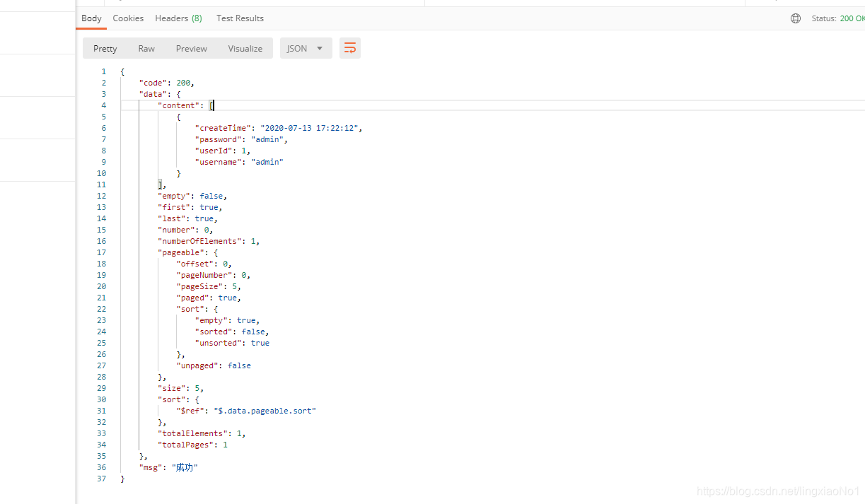This screenshot has width=865, height=504.
Task: Click the "userId": 1 line
Action: [x=223, y=151]
